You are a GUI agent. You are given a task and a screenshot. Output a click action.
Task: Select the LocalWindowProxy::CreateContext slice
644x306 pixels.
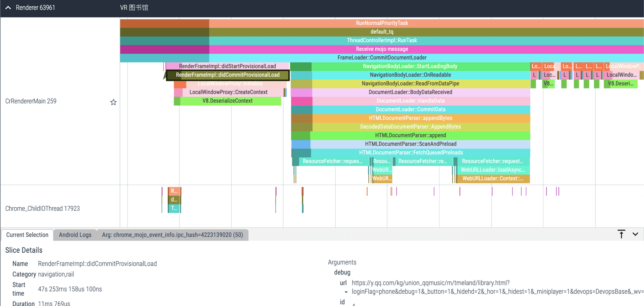coord(228,92)
